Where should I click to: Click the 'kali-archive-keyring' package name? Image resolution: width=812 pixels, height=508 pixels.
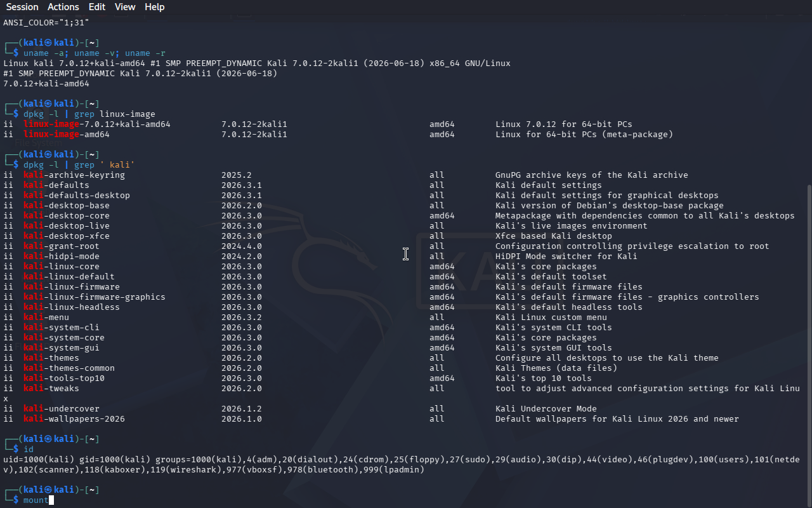(x=74, y=175)
